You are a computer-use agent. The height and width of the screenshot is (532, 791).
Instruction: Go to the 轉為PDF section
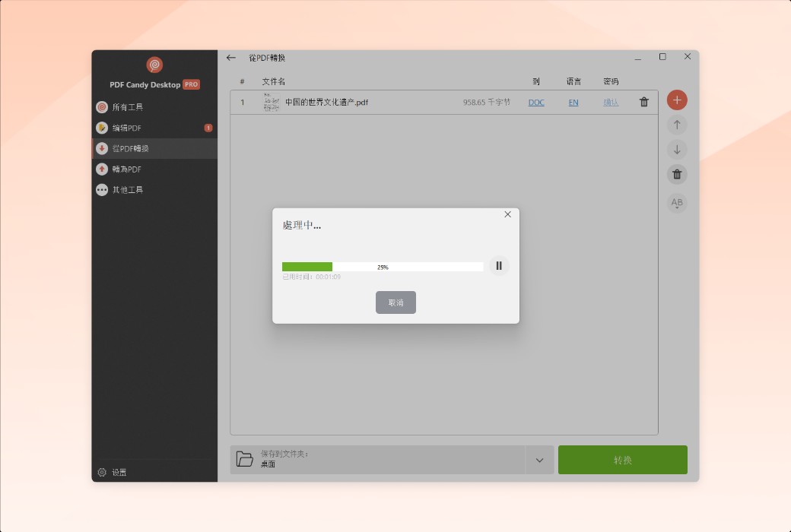(125, 169)
